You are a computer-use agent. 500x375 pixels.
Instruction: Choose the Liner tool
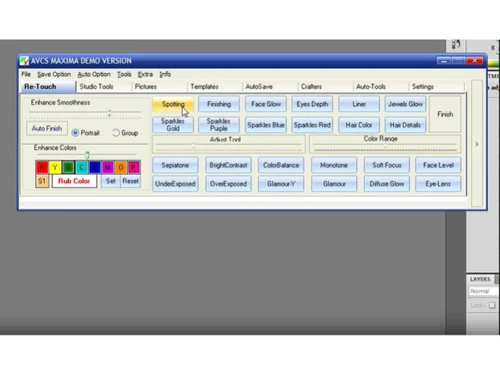(x=359, y=104)
